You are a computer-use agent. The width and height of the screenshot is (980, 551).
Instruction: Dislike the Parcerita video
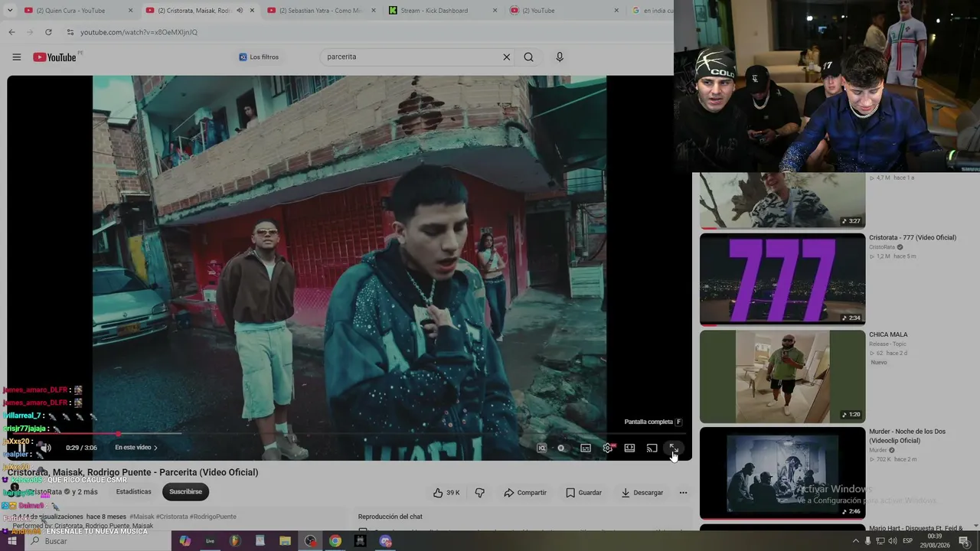tap(479, 493)
